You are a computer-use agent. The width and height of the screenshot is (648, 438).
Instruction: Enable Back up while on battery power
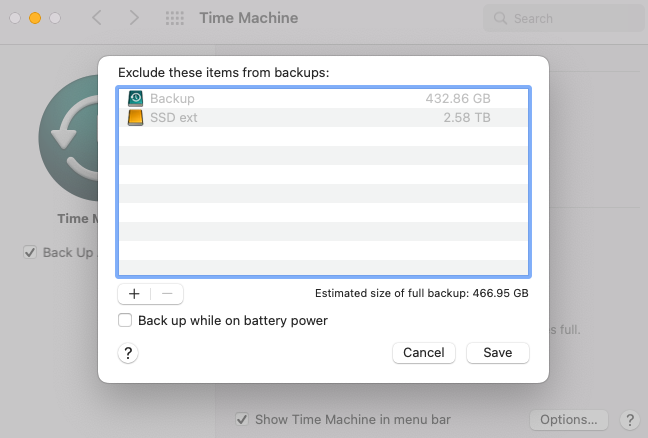125,321
